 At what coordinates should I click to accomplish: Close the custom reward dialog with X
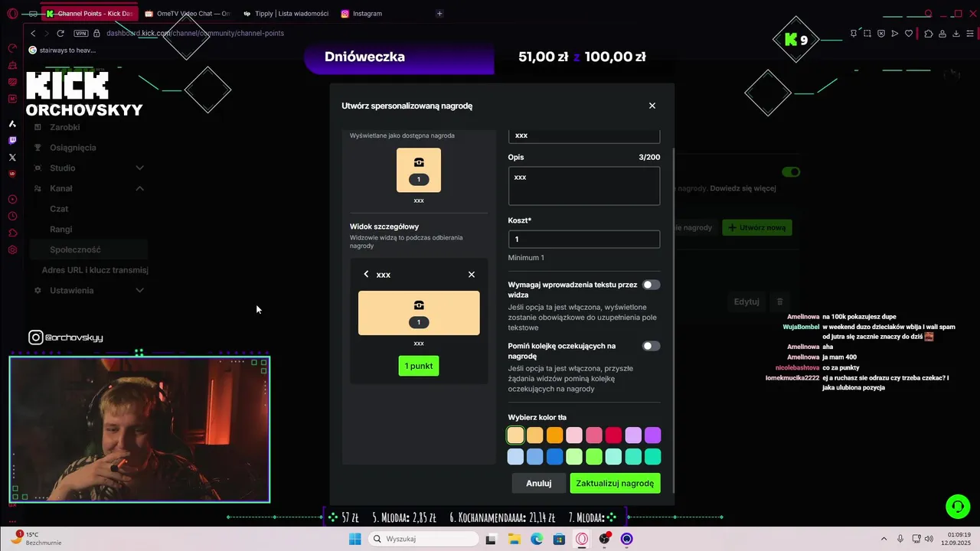point(652,106)
